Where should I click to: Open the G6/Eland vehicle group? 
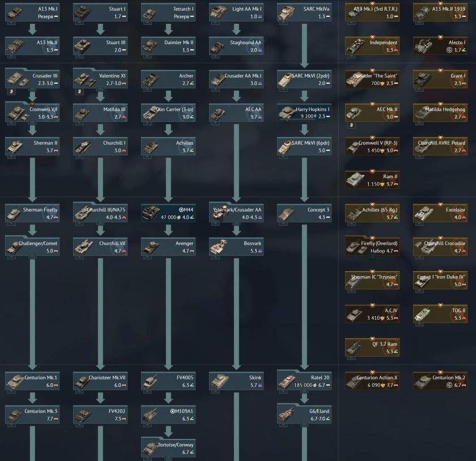pyautogui.click(x=304, y=415)
